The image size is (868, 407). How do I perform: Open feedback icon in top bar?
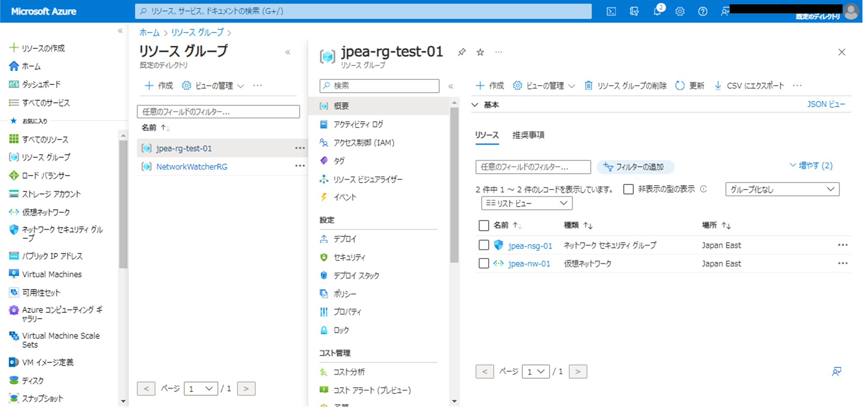725,12
